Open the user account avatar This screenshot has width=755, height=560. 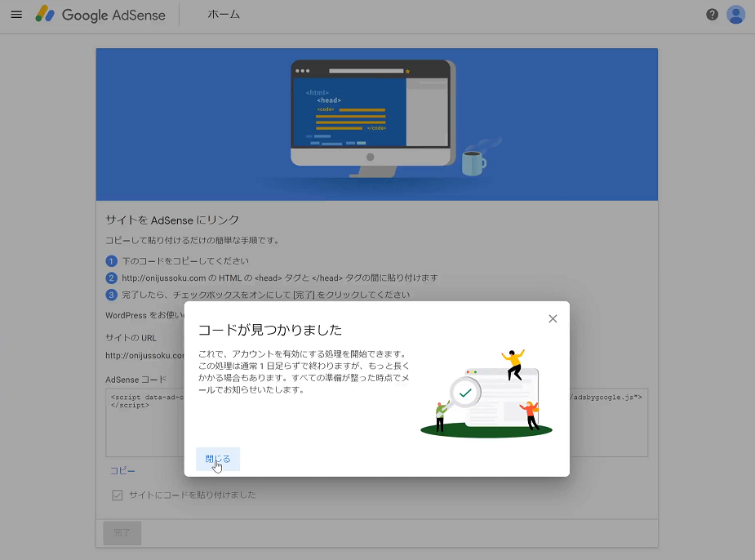point(735,15)
